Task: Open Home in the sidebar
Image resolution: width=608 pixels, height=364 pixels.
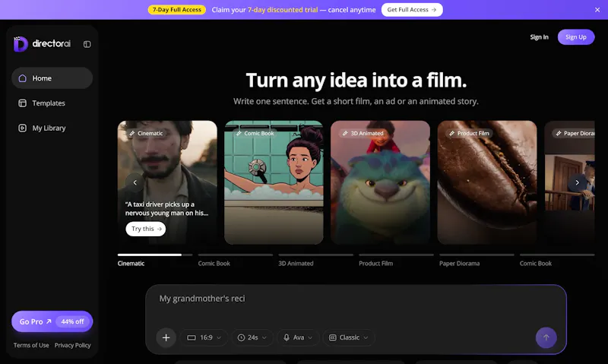Action: click(52, 78)
